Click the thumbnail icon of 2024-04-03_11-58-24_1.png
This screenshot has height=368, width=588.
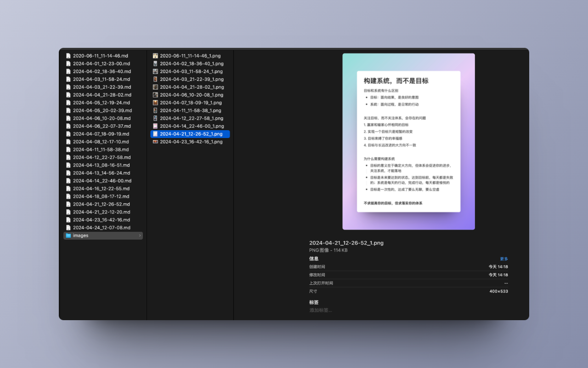155,71
